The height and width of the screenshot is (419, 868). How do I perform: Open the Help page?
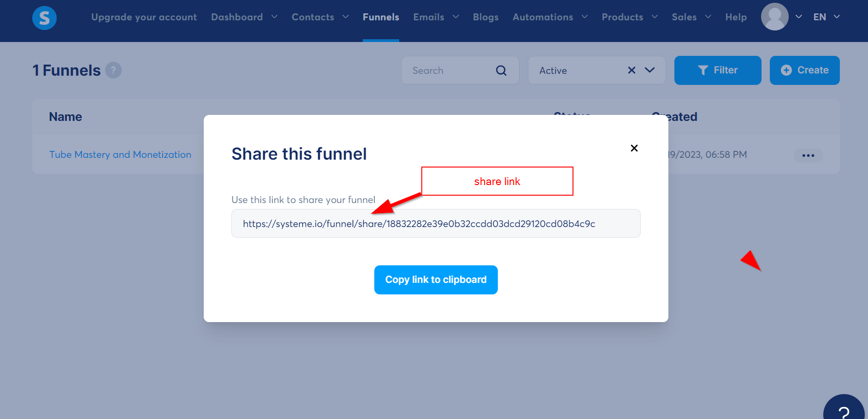(736, 17)
